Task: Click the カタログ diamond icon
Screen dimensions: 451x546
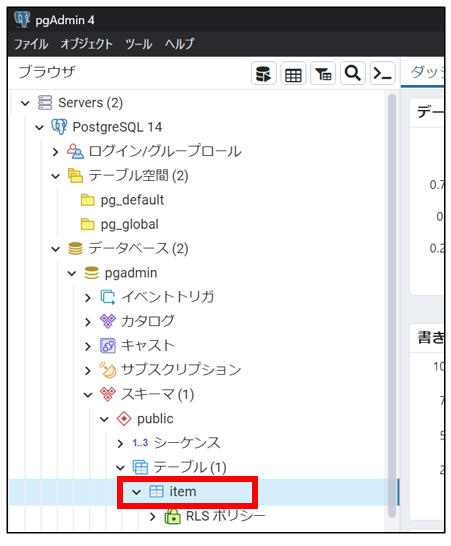Action: pos(108,321)
